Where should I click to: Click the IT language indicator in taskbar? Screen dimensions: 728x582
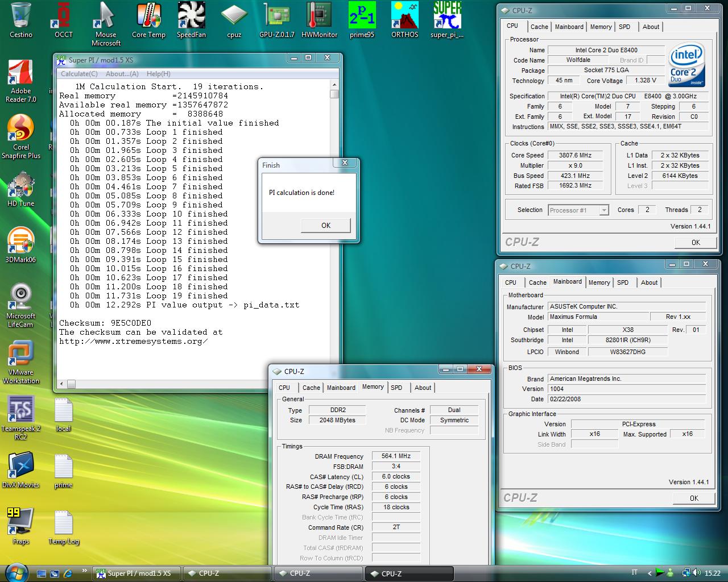pyautogui.click(x=635, y=572)
